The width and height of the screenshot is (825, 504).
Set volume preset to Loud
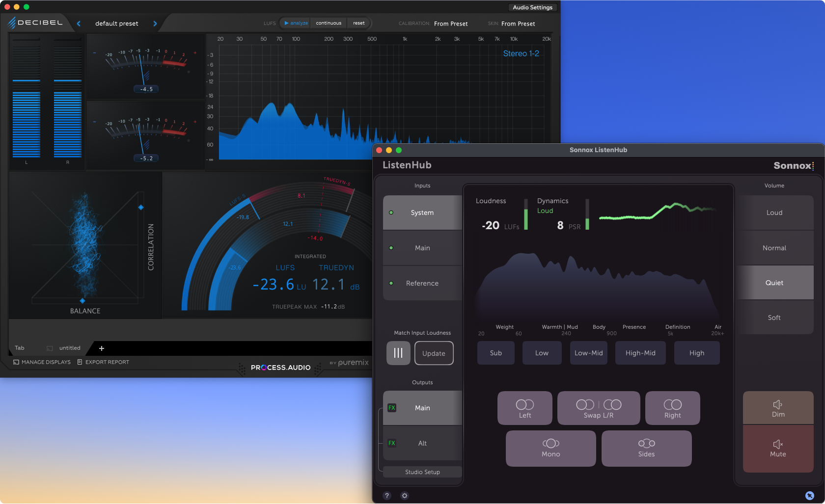[774, 212]
